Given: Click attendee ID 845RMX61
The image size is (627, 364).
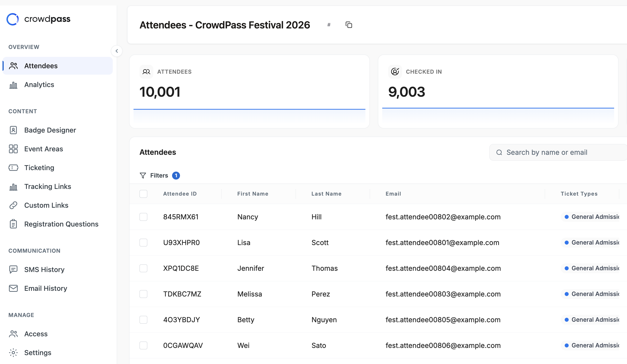Looking at the screenshot, I should click(181, 217).
